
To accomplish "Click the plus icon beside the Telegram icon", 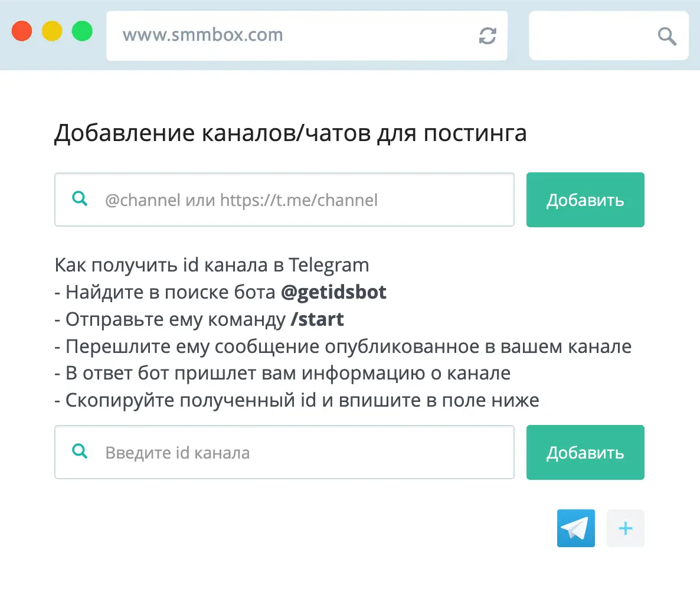I will click(626, 528).
